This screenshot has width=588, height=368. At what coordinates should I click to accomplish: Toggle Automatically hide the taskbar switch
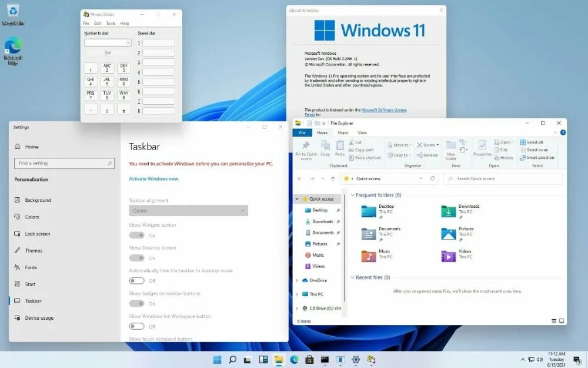point(136,280)
